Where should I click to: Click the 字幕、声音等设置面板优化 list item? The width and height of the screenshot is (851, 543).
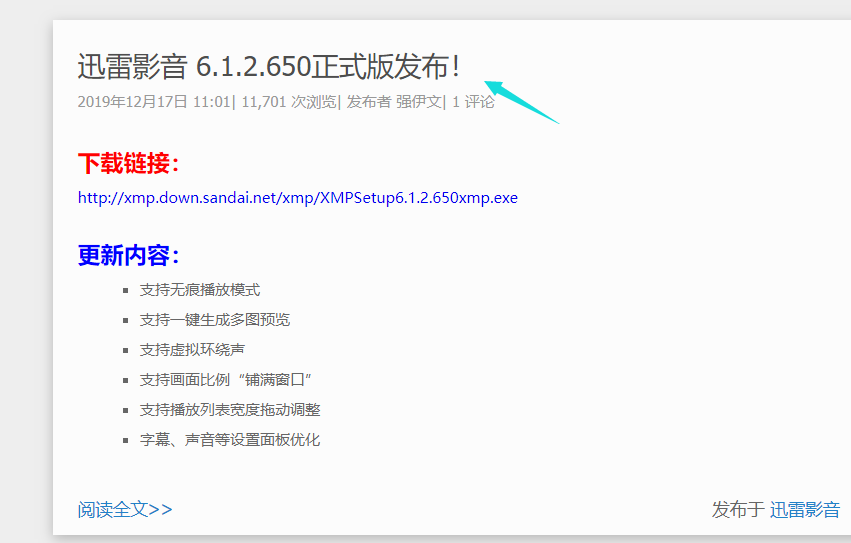pos(230,440)
